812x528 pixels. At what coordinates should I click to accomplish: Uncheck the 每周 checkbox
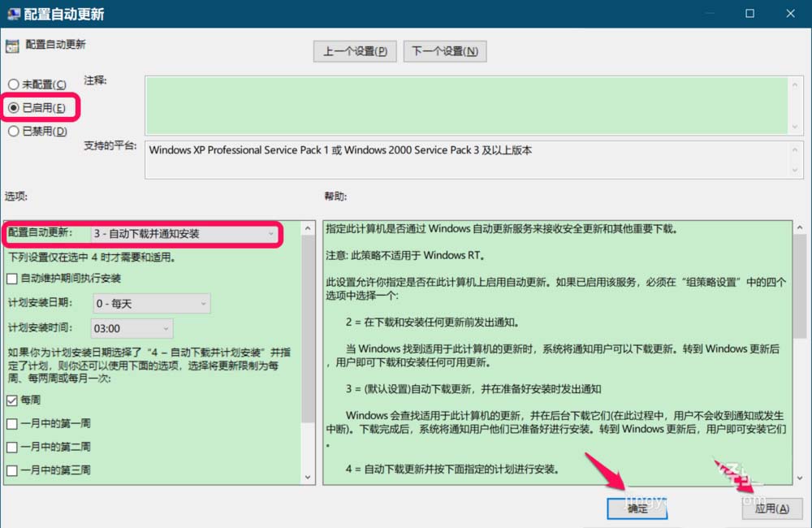tap(12, 400)
